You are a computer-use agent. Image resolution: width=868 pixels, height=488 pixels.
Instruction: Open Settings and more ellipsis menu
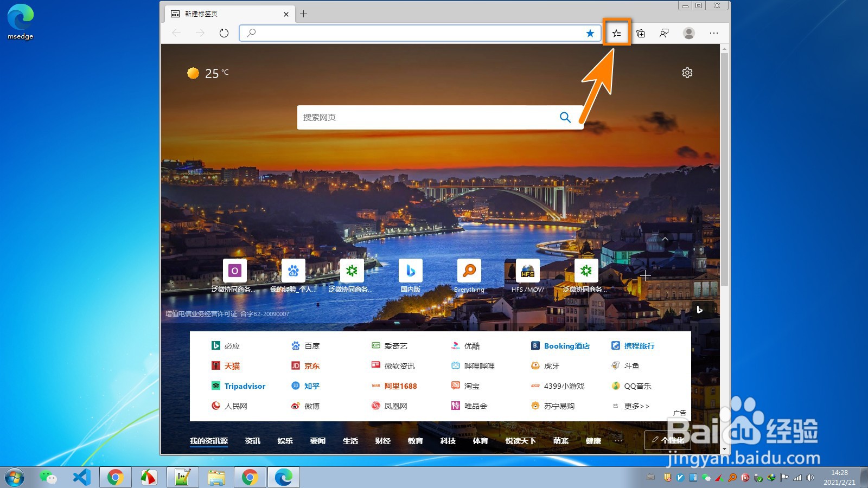pos(714,33)
